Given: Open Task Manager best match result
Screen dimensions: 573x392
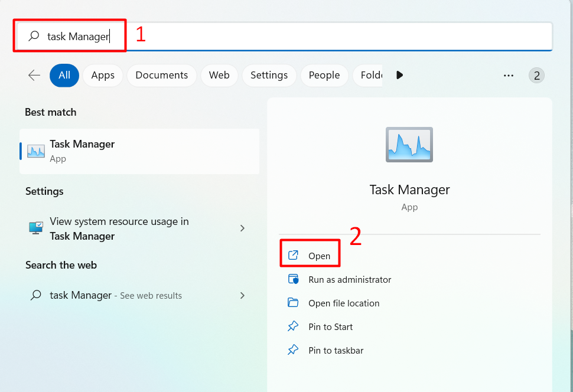Looking at the screenshot, I should (x=139, y=151).
